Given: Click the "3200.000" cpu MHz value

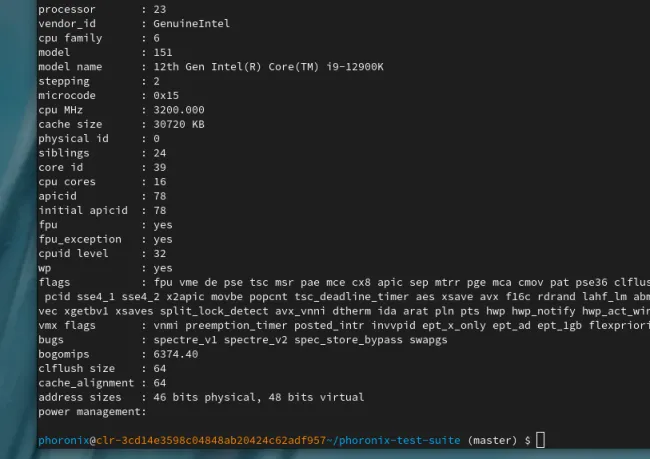Looking at the screenshot, I should pyautogui.click(x=179, y=109).
